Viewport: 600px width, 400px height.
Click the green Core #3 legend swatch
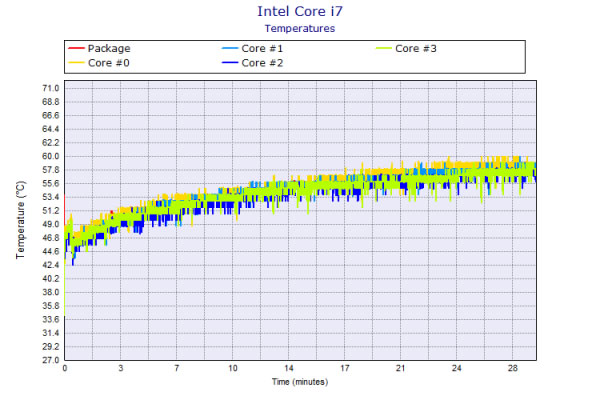pos(383,48)
